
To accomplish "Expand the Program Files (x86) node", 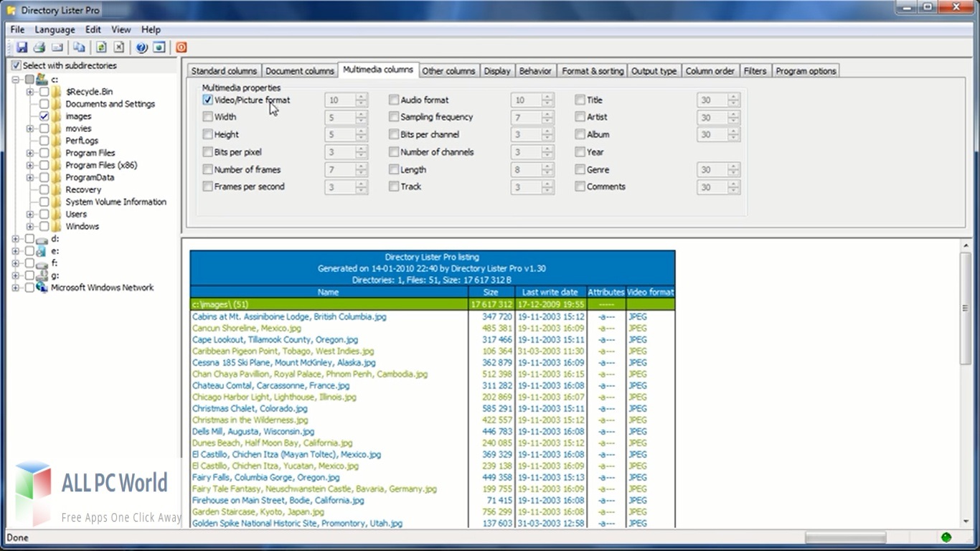I will 30,165.
